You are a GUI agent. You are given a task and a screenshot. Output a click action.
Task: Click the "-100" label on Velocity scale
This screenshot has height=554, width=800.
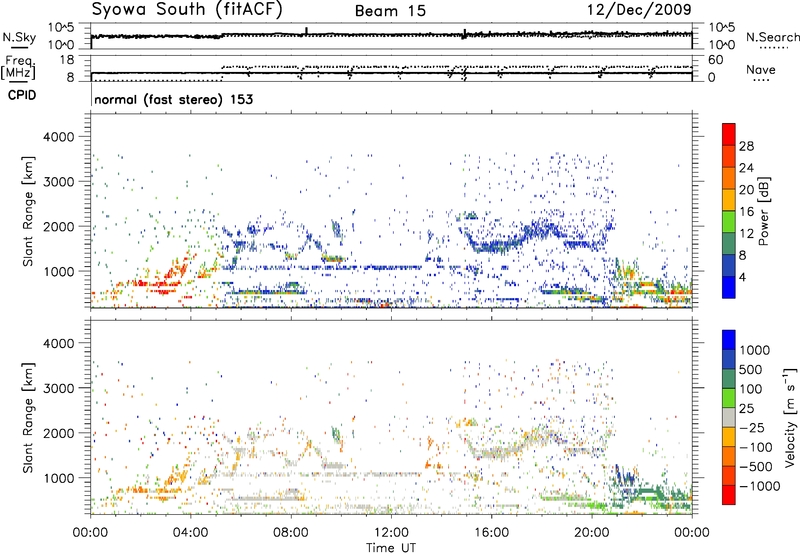click(755, 447)
